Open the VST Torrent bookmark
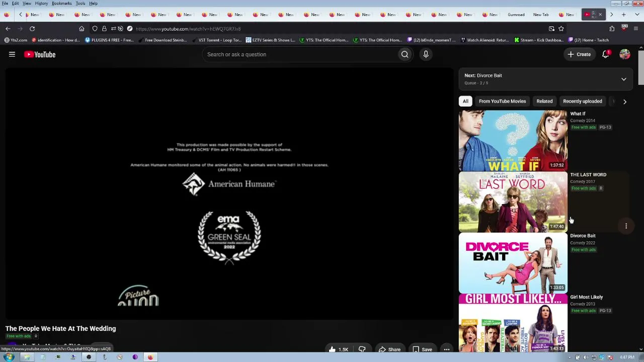 click(216, 40)
